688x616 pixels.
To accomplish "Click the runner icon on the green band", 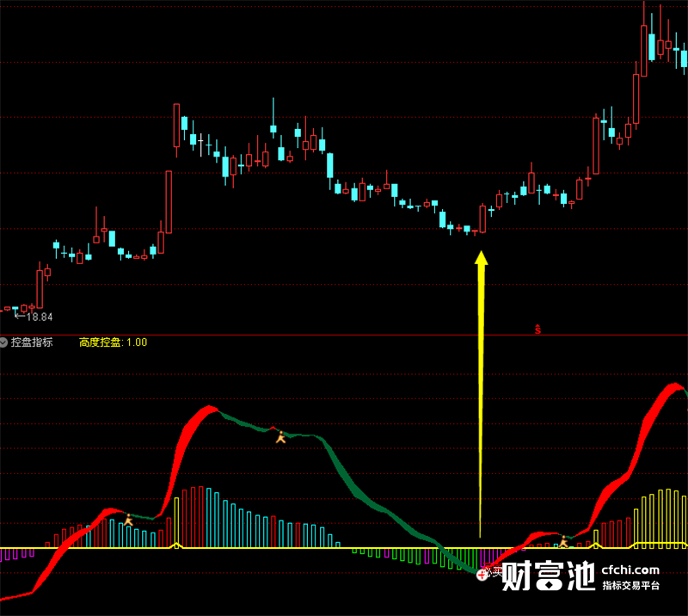I will click(x=281, y=437).
